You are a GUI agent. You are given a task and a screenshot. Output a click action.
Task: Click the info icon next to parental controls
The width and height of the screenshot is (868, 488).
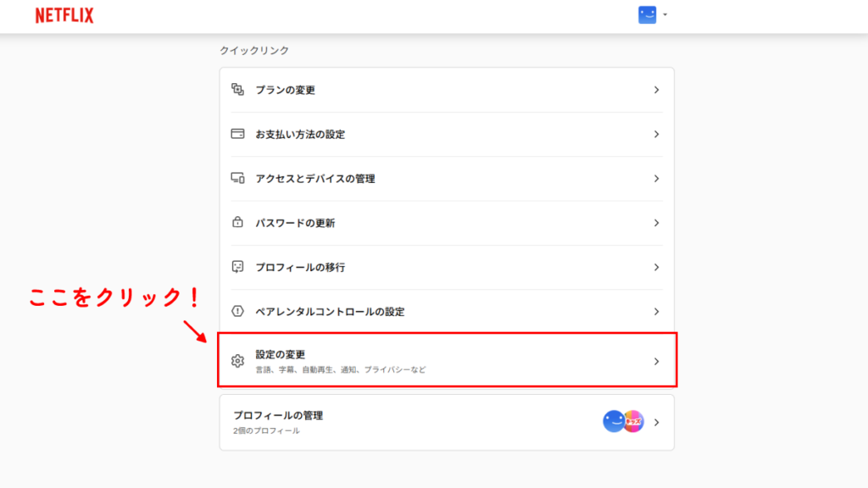tap(240, 311)
